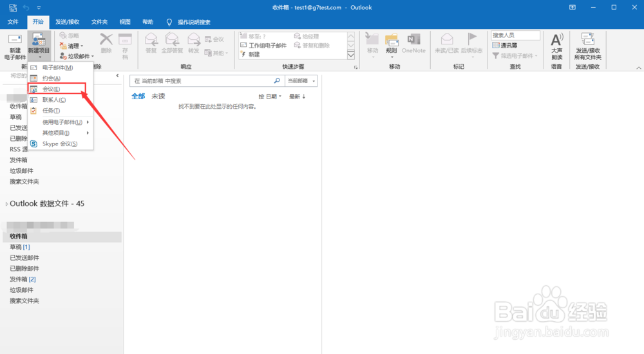This screenshot has height=354, width=644.
Task: Expand Outlook 数据文件 - 45 tree
Action: point(6,203)
